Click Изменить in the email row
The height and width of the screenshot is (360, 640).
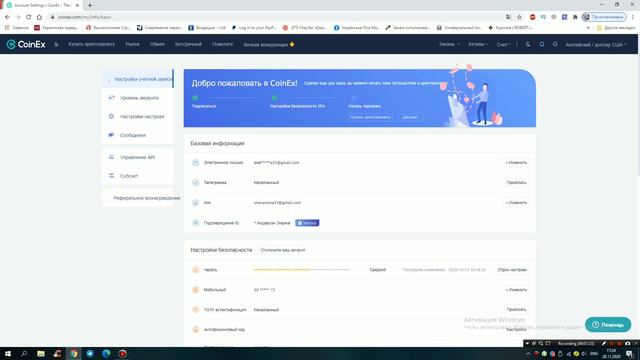tap(516, 162)
